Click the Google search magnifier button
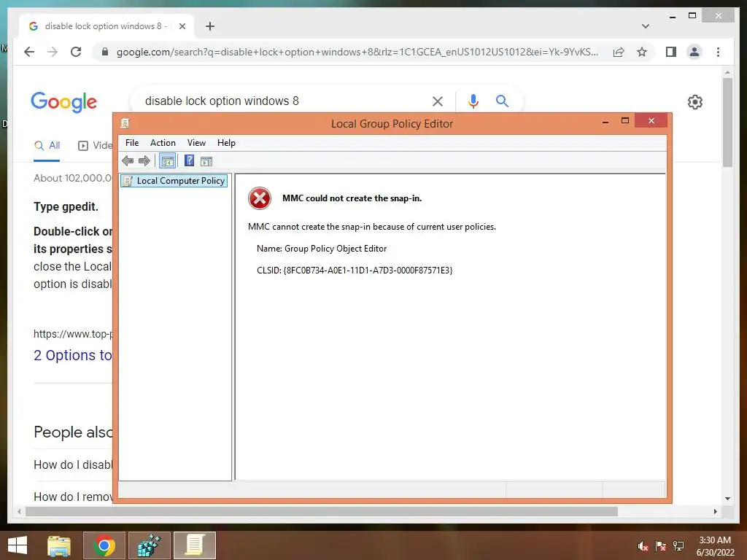 pyautogui.click(x=502, y=101)
